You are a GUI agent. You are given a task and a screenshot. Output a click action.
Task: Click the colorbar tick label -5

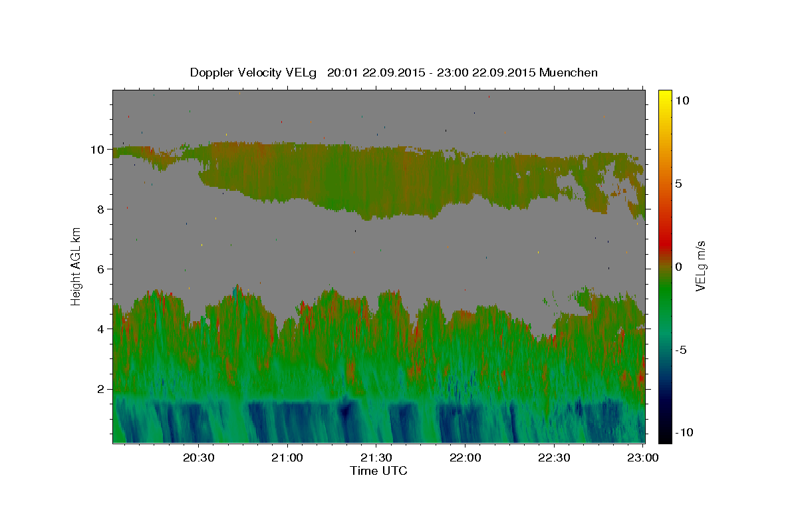pos(680,350)
